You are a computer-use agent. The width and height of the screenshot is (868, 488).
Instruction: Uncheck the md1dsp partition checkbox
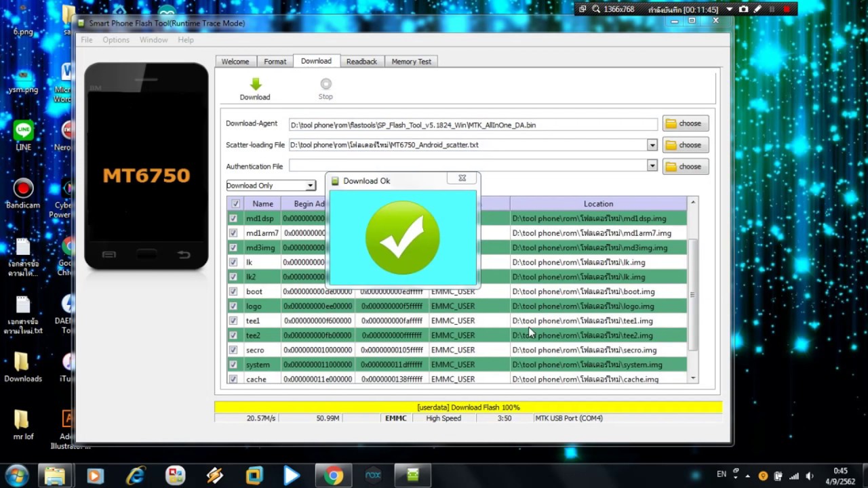(x=233, y=218)
